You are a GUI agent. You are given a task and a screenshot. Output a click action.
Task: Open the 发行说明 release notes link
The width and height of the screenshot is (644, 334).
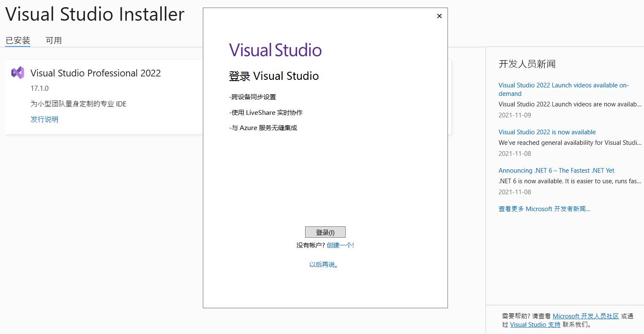[44, 119]
